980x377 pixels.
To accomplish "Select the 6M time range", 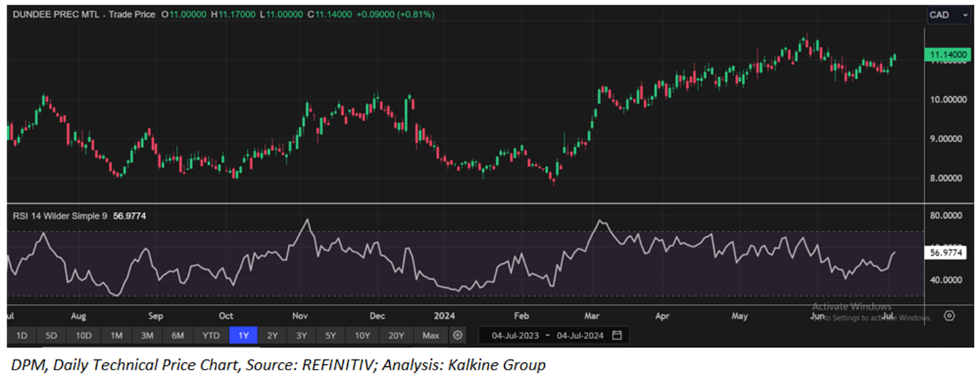I will [x=178, y=335].
